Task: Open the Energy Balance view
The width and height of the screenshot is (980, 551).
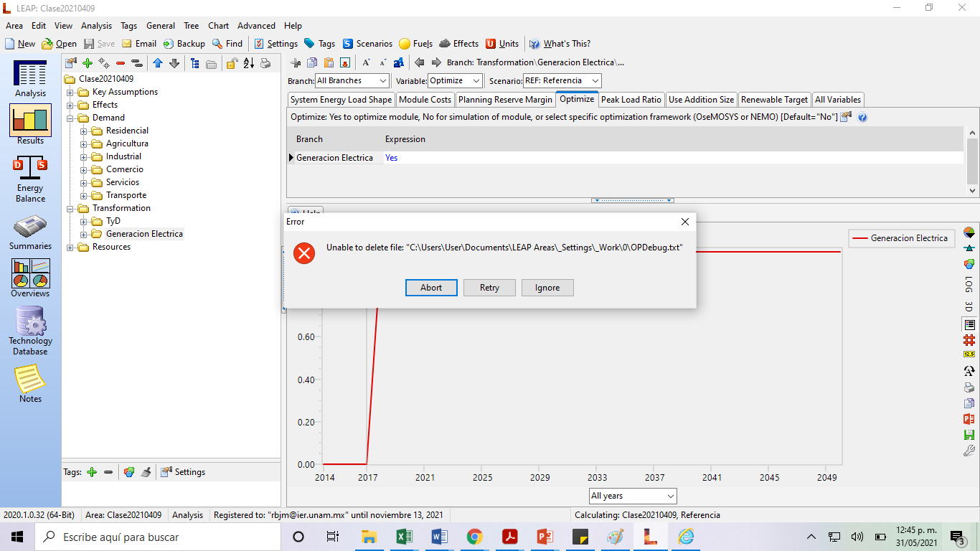Action: (30, 179)
